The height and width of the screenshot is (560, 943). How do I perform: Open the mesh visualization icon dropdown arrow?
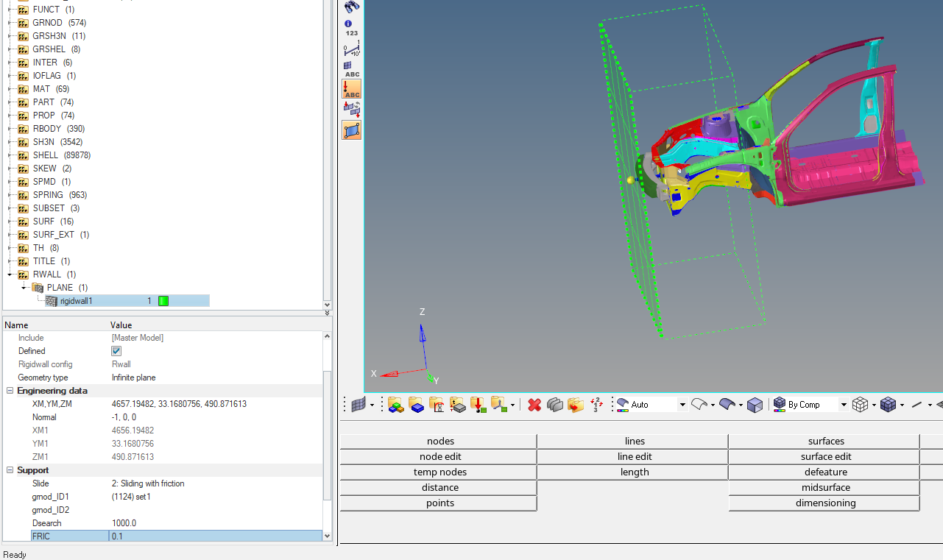(372, 405)
